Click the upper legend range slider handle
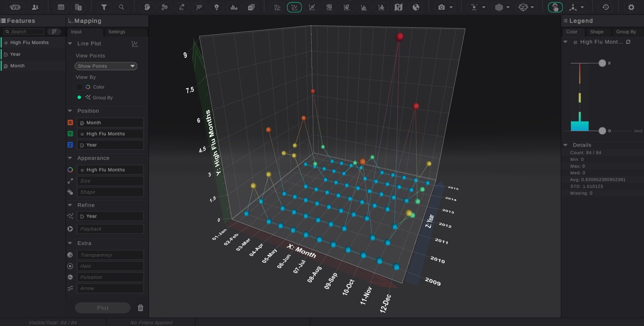The image size is (644, 326). pyautogui.click(x=602, y=63)
